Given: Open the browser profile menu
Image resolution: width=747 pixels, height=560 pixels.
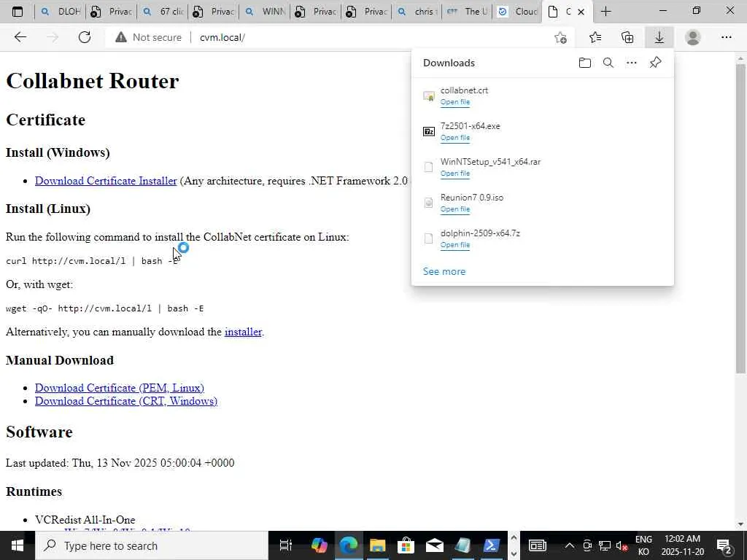Looking at the screenshot, I should (693, 37).
